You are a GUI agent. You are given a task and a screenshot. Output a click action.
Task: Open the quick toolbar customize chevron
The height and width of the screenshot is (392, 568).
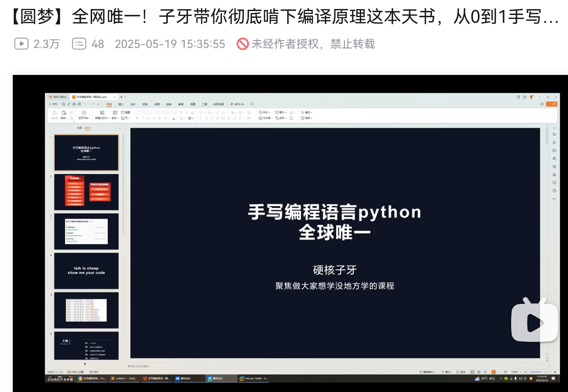point(98,104)
